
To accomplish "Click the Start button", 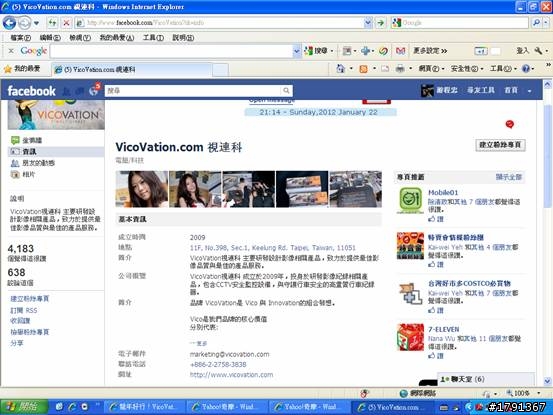I will (x=24, y=407).
